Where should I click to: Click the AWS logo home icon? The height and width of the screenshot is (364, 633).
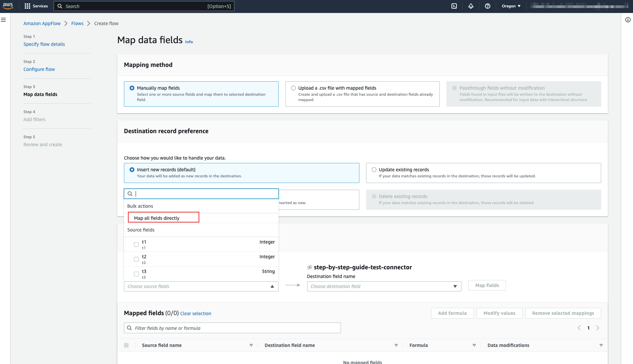coord(8,6)
